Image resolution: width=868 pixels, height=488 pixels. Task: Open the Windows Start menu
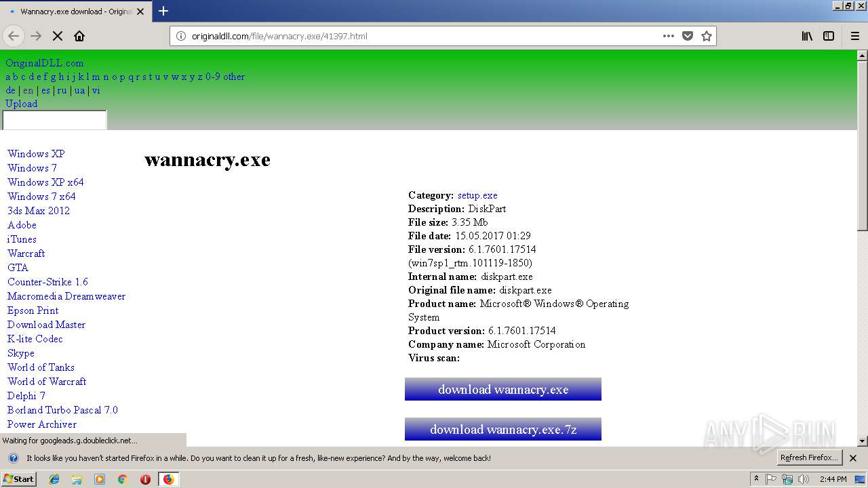pos(18,479)
